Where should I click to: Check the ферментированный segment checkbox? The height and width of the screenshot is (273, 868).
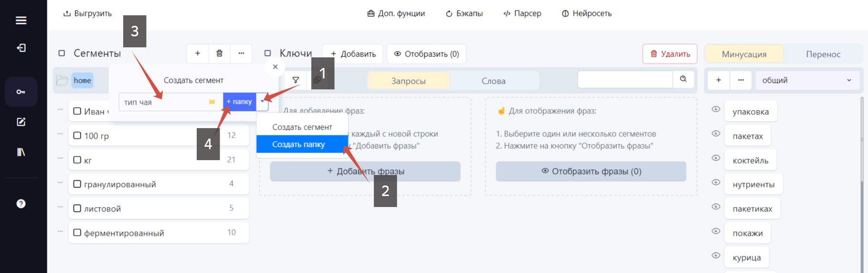(77, 233)
